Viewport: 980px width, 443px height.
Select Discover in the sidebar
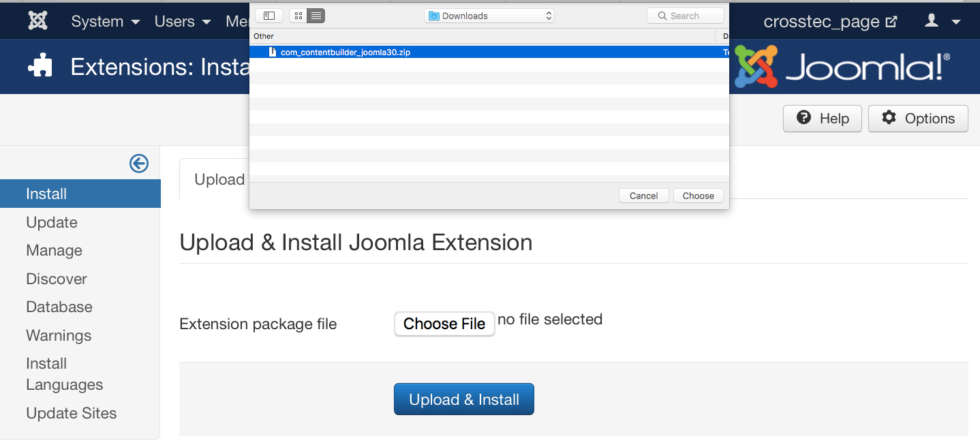[57, 279]
